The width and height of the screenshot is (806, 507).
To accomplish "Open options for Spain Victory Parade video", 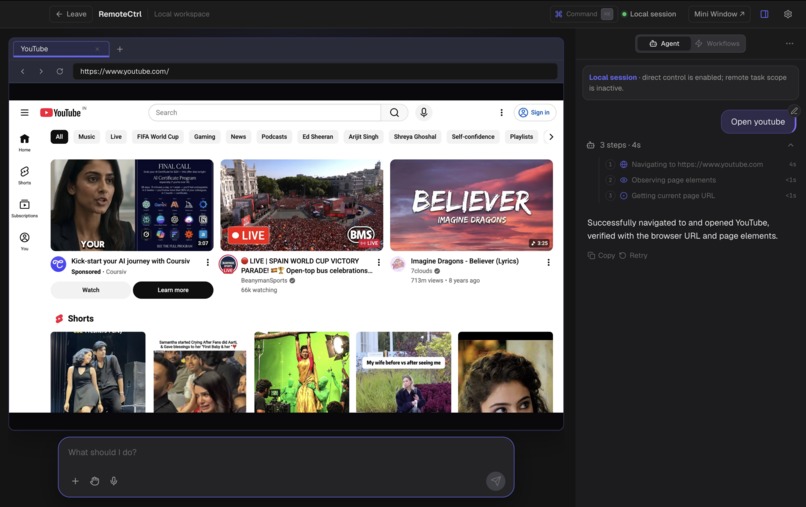I will [379, 262].
